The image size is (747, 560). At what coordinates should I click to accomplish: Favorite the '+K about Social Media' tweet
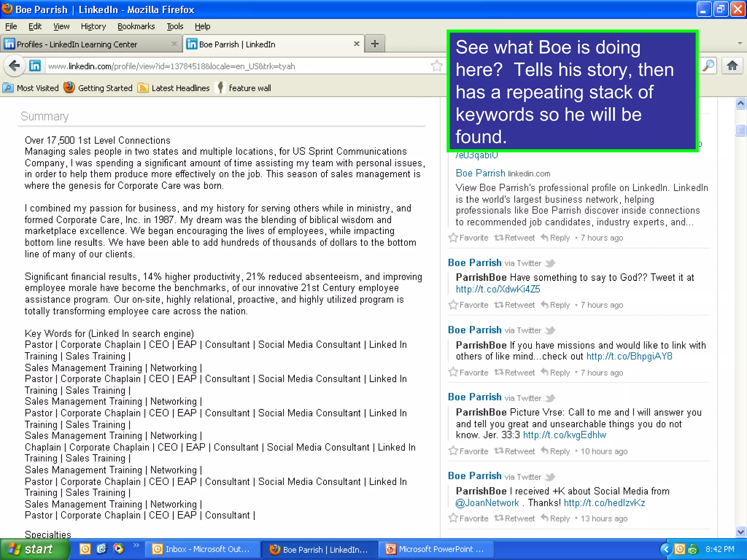pyautogui.click(x=469, y=518)
